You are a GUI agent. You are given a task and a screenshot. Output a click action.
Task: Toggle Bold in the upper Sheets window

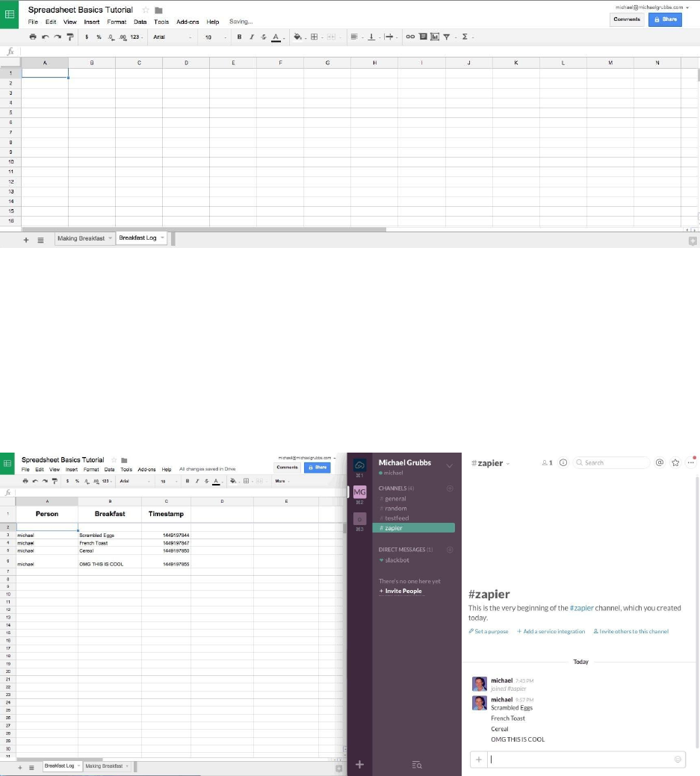tap(239, 37)
